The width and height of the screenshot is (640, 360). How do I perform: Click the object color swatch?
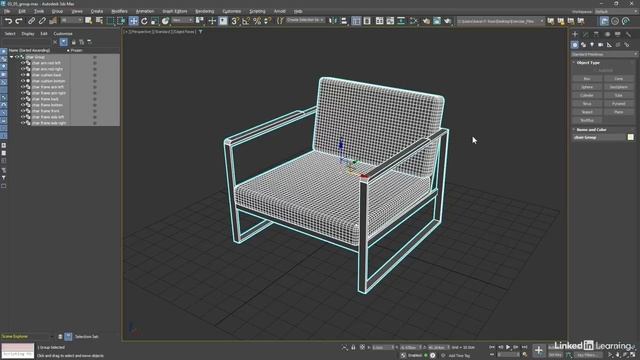coord(631,137)
